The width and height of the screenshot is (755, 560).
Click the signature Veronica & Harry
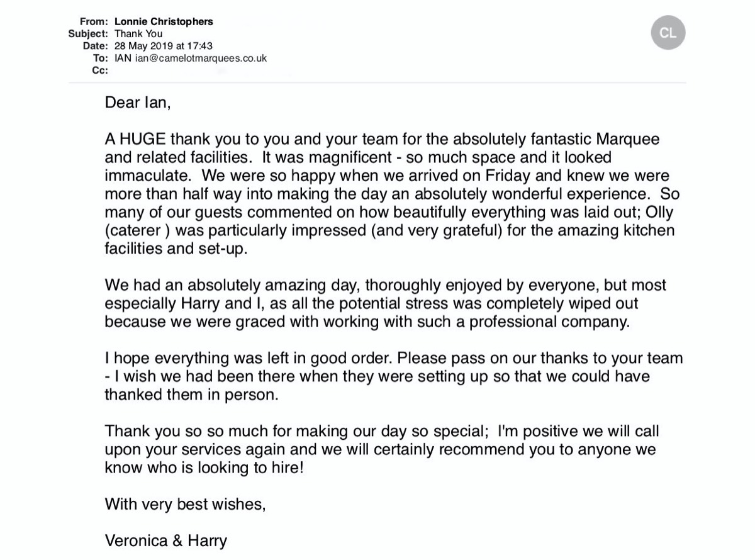pyautogui.click(x=165, y=540)
